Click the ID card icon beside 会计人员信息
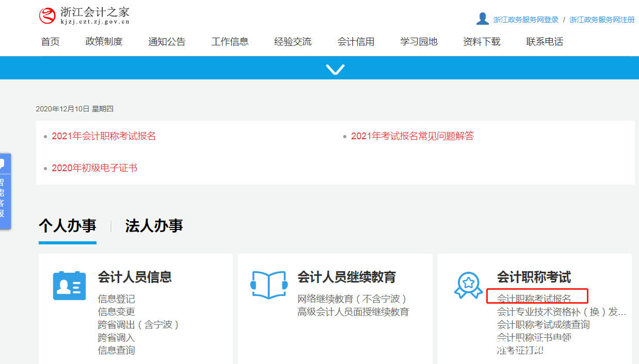 click(x=69, y=285)
